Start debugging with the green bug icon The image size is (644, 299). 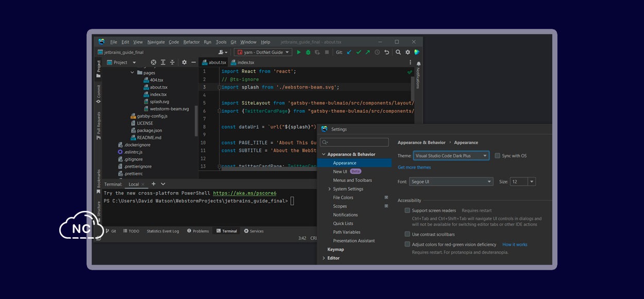pos(308,52)
